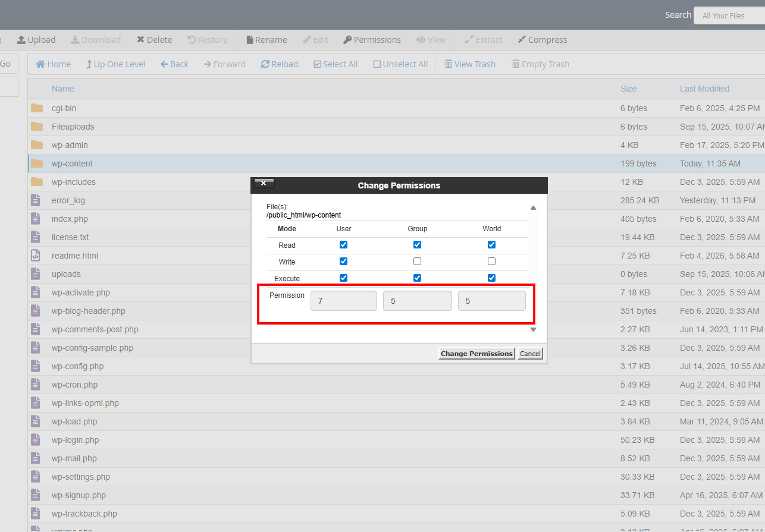Toggle User Write permission checkbox
Screen dimensions: 765x532
[343, 261]
